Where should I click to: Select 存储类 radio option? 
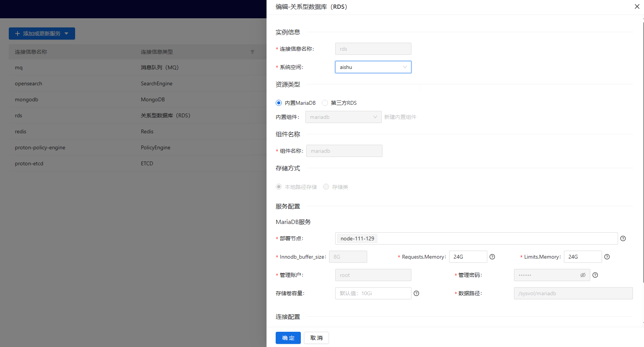pyautogui.click(x=326, y=187)
